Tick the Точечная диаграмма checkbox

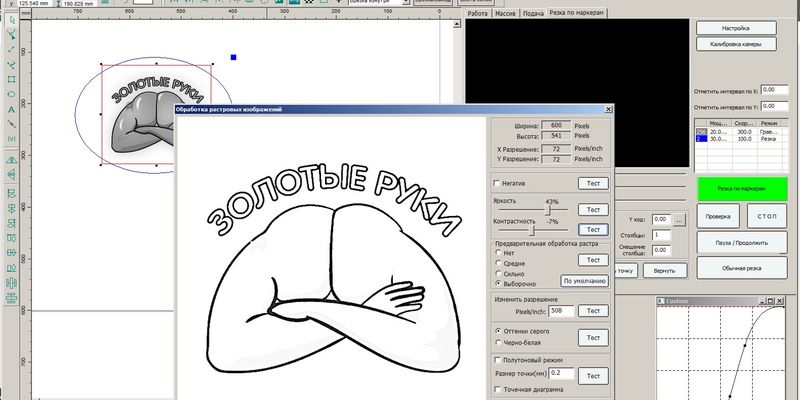pos(497,390)
